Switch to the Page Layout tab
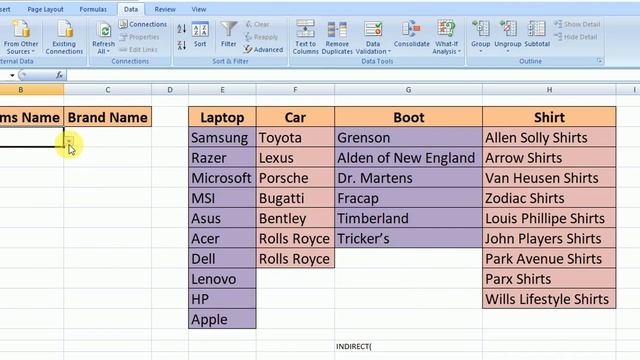The height and width of the screenshot is (360, 640). pyautogui.click(x=45, y=9)
